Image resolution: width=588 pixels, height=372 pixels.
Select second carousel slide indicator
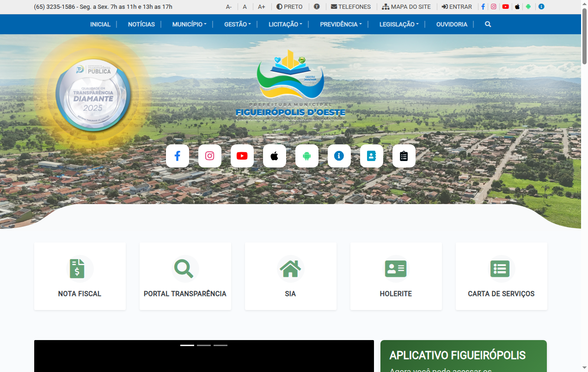pyautogui.click(x=204, y=345)
